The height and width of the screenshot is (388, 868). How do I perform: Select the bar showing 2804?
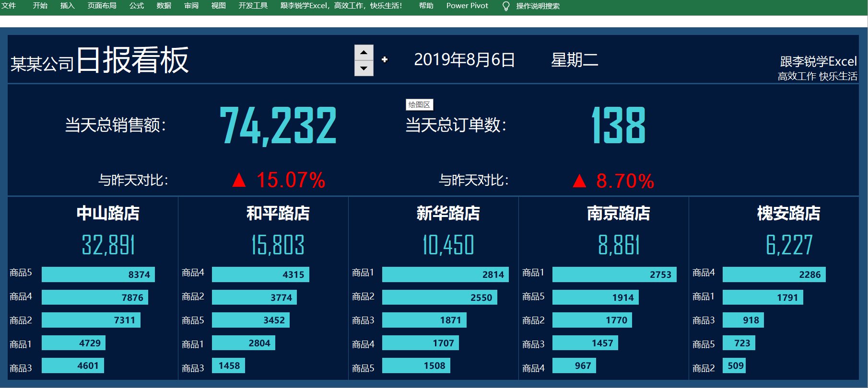[244, 343]
